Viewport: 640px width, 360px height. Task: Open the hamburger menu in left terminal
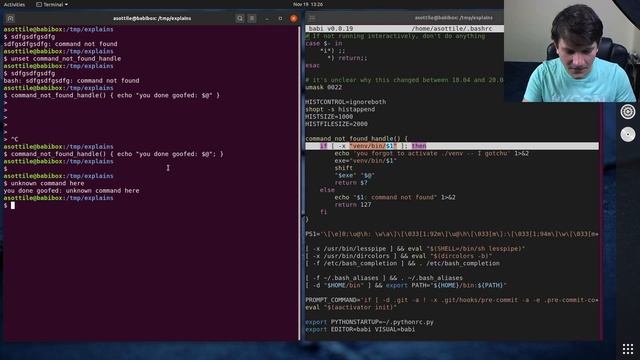(x=252, y=18)
